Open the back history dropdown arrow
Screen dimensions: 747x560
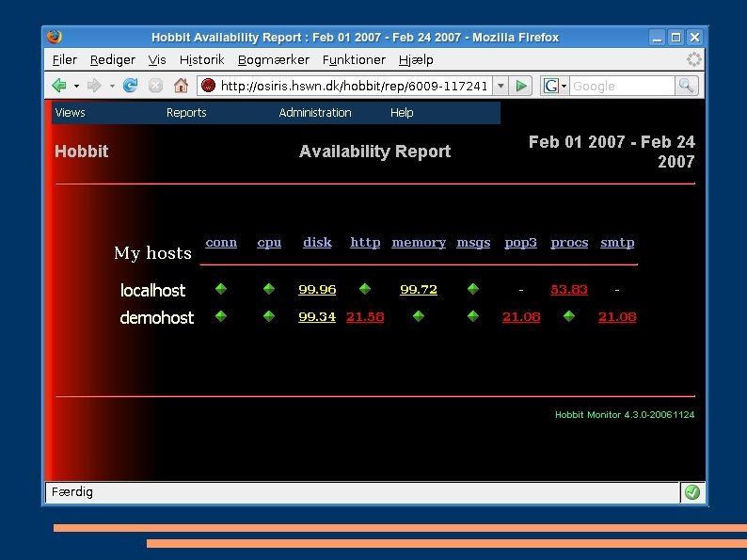pyautogui.click(x=76, y=87)
